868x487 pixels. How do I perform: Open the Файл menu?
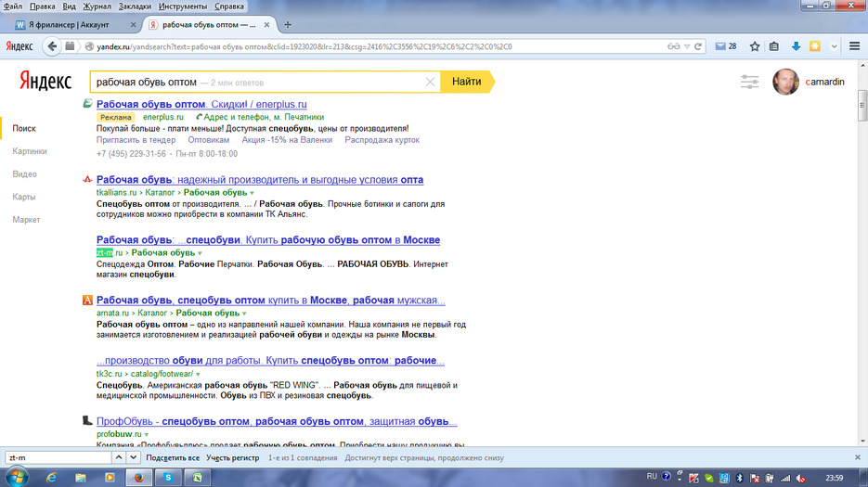pos(13,6)
